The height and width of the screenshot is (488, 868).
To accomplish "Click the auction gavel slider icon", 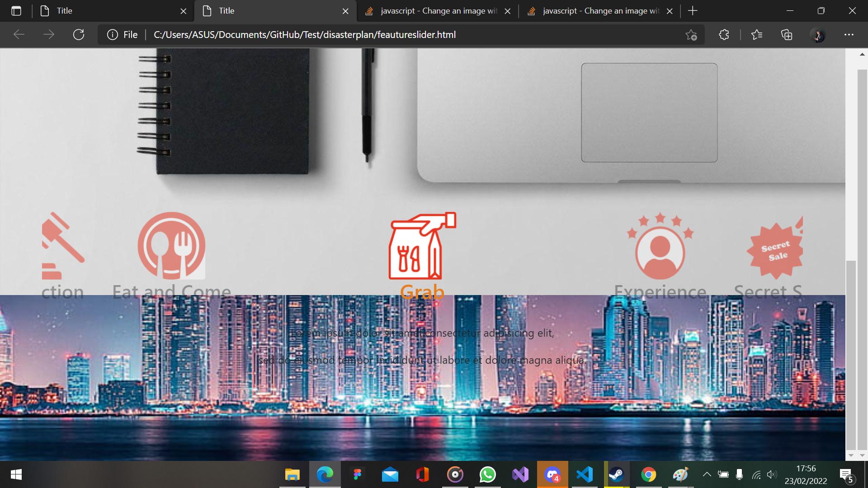I will (x=63, y=246).
